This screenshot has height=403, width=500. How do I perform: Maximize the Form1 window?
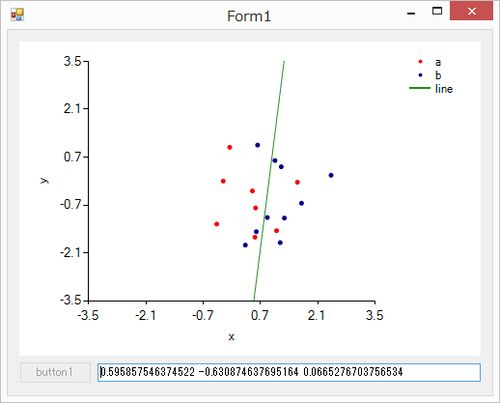tap(437, 11)
